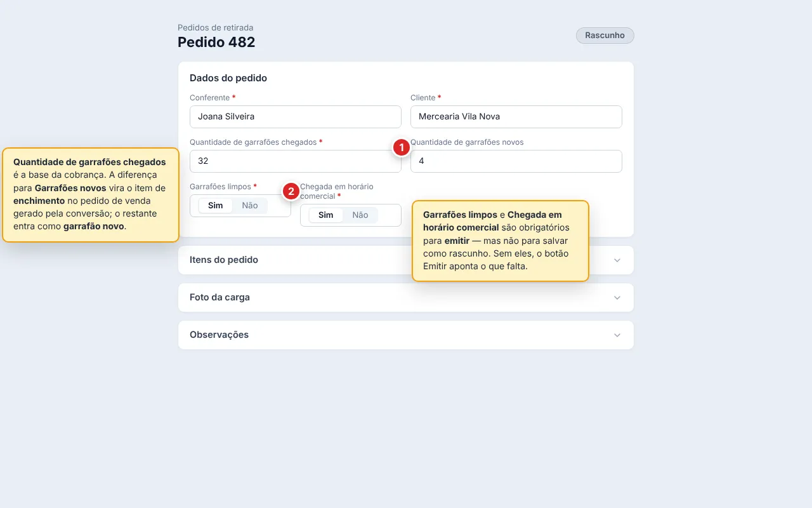812x508 pixels.
Task: Click the yellow tooltip about obrigatórios para emitir
Action: (x=501, y=241)
